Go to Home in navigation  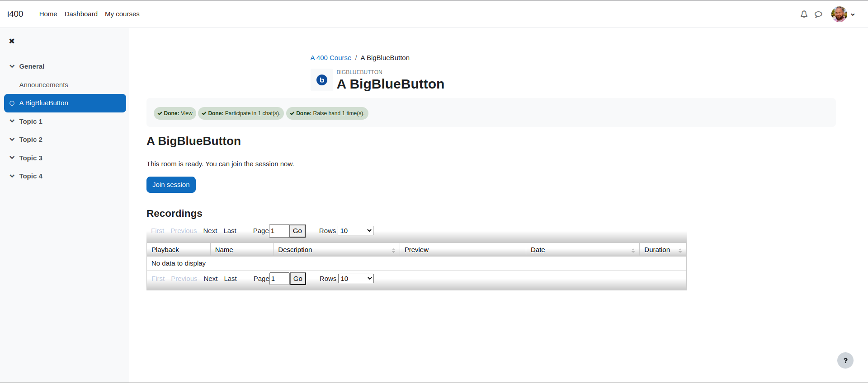click(48, 14)
